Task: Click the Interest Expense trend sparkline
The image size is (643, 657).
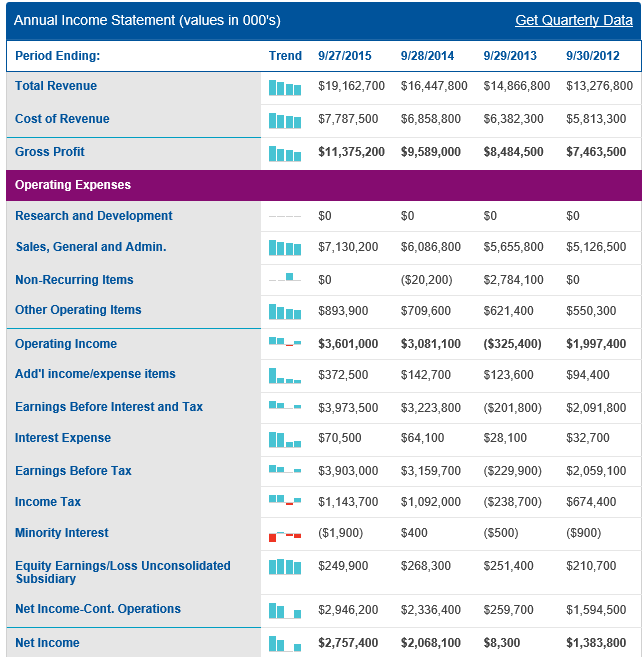Action: point(285,439)
